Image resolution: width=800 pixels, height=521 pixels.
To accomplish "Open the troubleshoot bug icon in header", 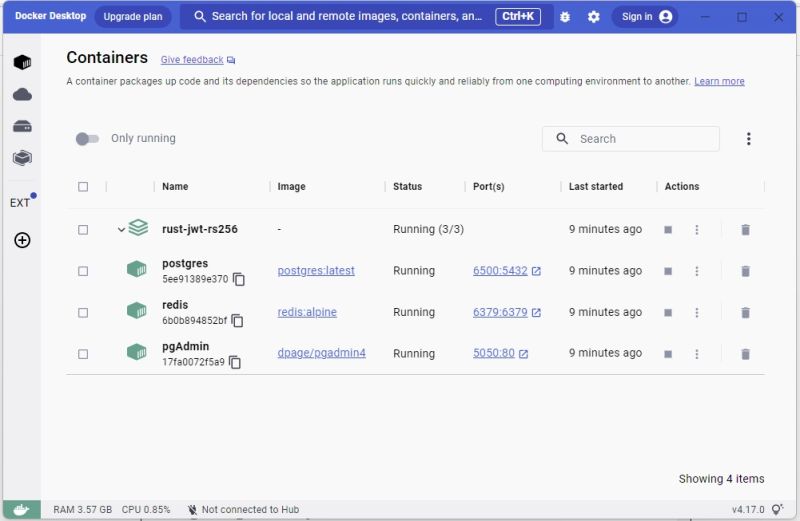I will 565,17.
